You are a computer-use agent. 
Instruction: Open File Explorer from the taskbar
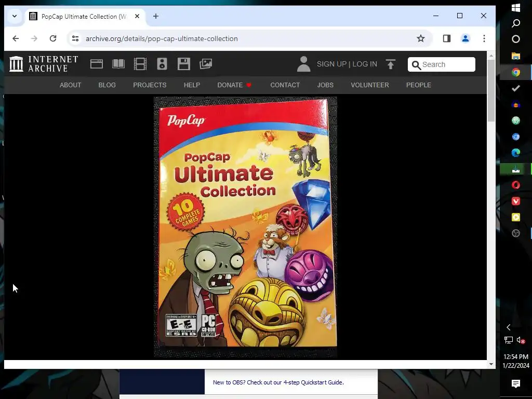516,56
